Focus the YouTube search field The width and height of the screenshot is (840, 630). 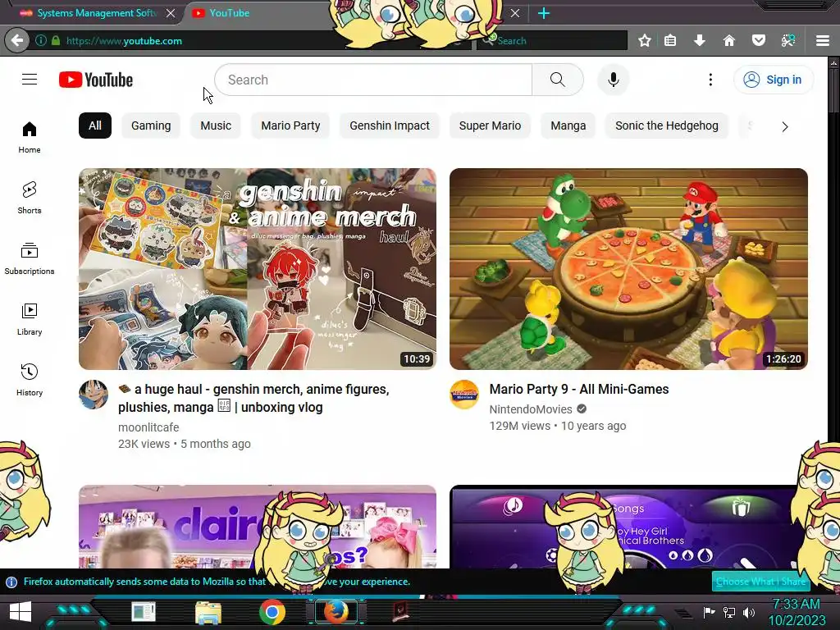point(373,80)
